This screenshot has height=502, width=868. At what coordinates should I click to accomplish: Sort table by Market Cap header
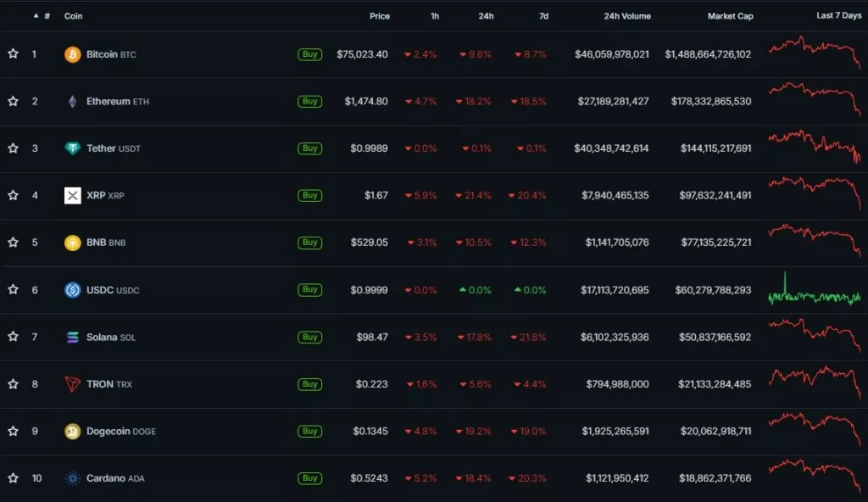(730, 16)
